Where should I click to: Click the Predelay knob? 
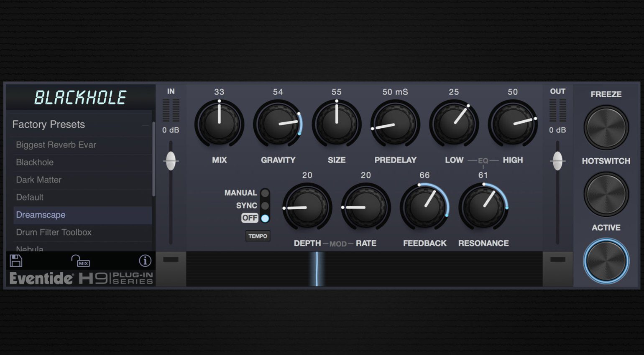(x=395, y=124)
